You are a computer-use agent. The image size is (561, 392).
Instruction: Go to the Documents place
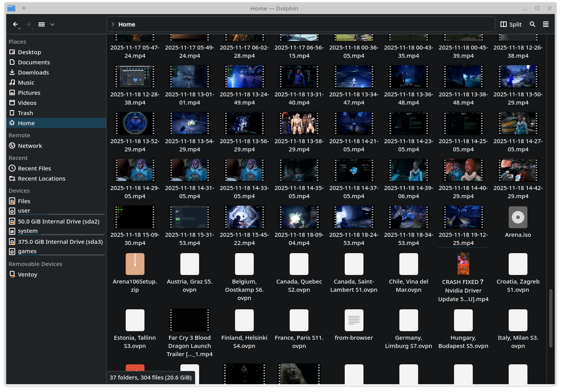[x=56, y=62]
